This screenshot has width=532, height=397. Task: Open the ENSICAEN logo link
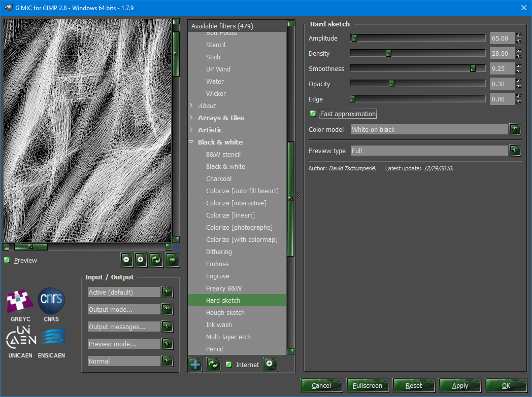[x=52, y=343]
